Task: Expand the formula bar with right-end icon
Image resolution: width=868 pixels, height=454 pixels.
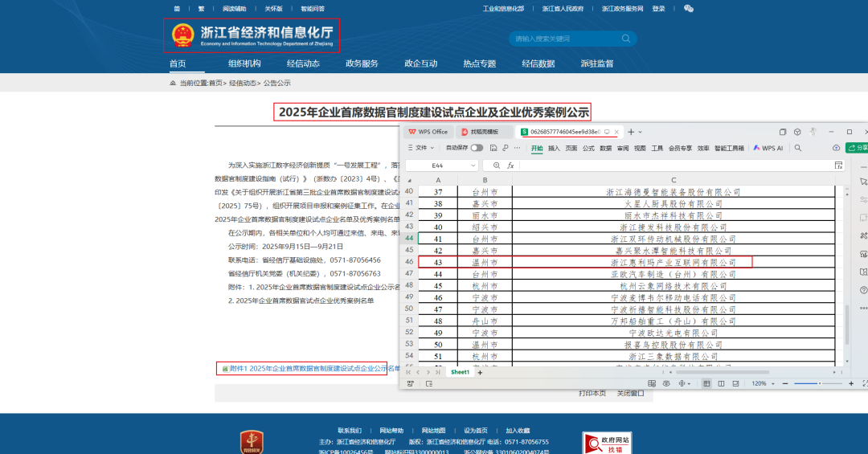Action: pos(838,166)
